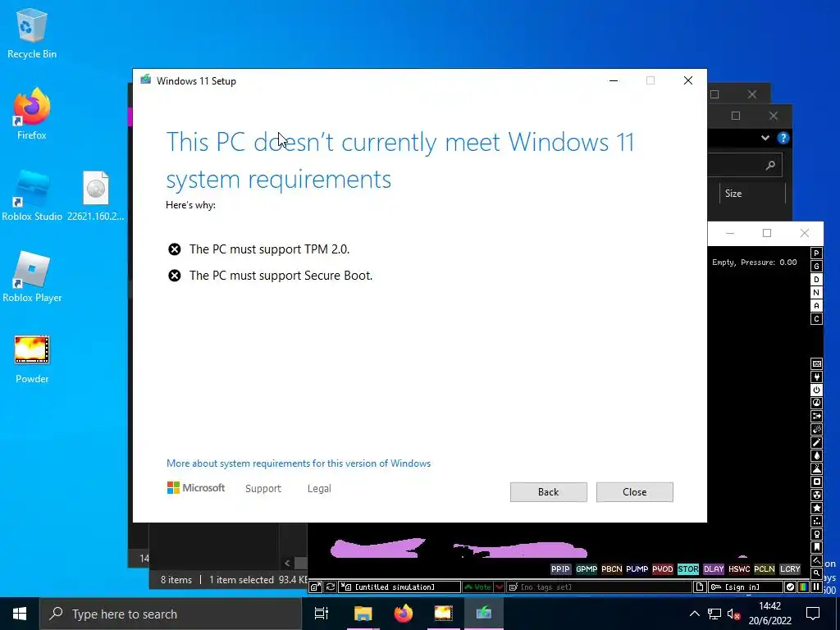Click the Help icon in File Explorer
This screenshot has height=630, width=840.
(x=783, y=138)
